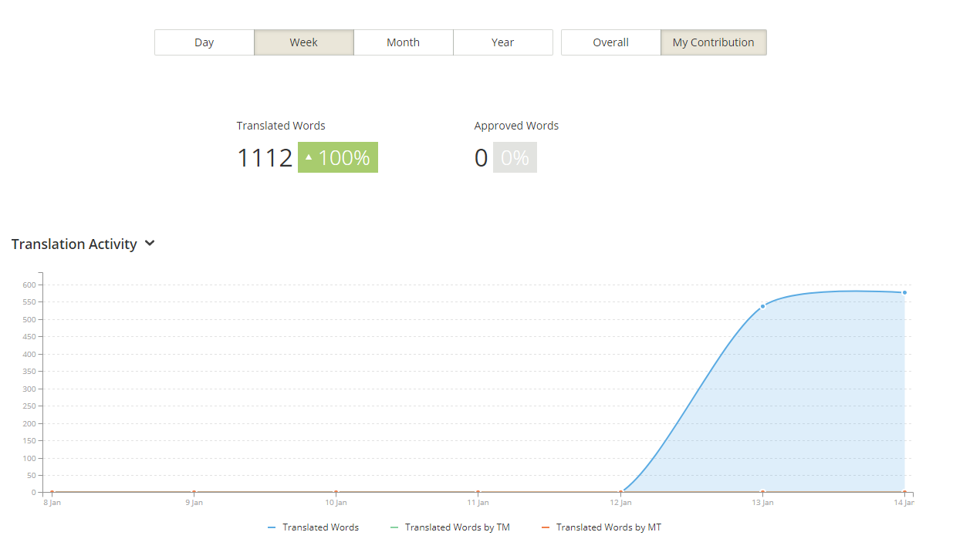Click the green 100% increase badge
Screen dimensions: 980x549
coord(338,157)
